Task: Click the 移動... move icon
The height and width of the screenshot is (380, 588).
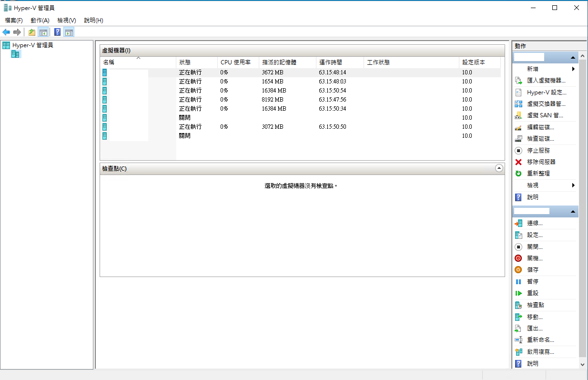Action: (x=518, y=317)
